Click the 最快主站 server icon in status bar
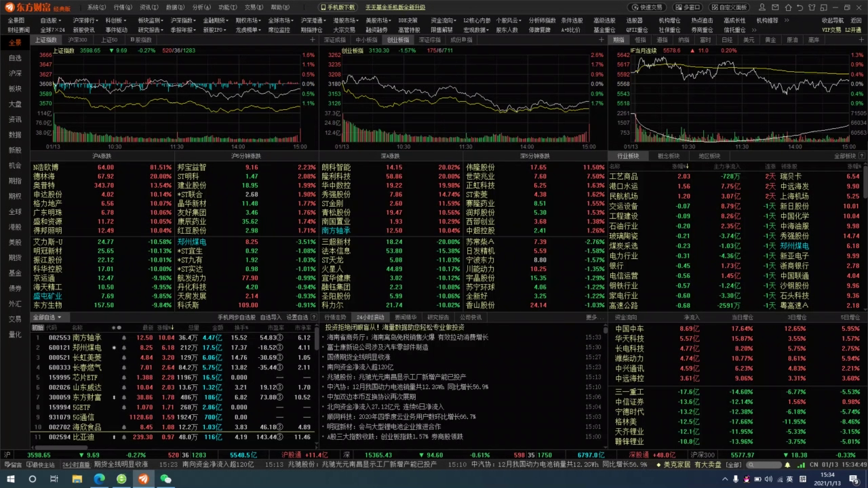 pos(40,465)
